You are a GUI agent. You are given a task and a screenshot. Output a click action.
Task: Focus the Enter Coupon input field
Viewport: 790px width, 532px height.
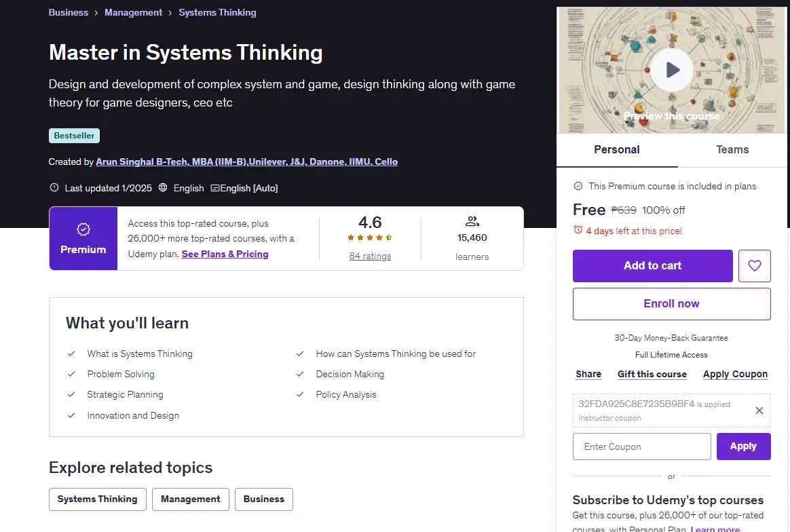(642, 446)
